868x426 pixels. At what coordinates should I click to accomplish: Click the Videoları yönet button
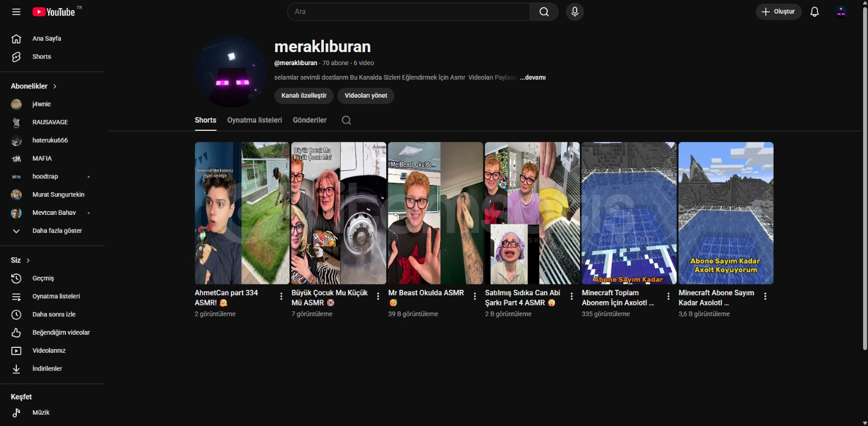click(366, 96)
